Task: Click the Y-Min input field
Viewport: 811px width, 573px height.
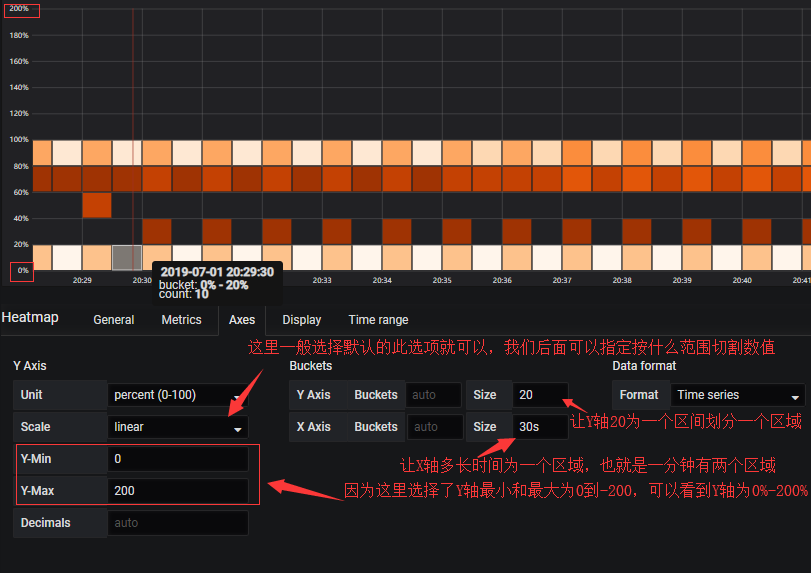Action: [177, 459]
